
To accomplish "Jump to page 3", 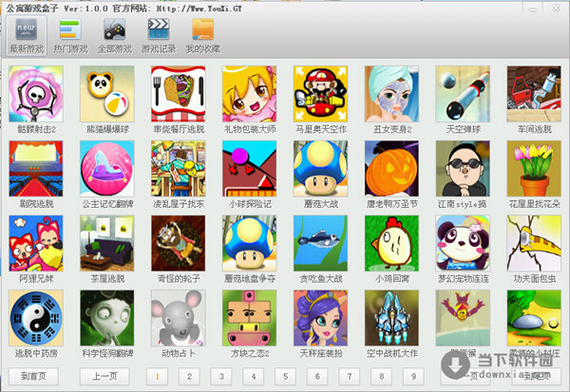I will pos(221,377).
